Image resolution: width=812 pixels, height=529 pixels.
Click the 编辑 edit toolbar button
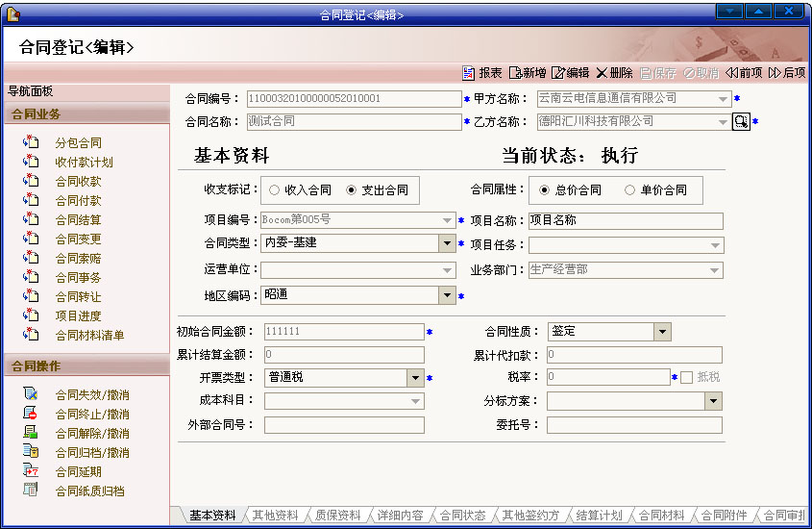pos(570,73)
